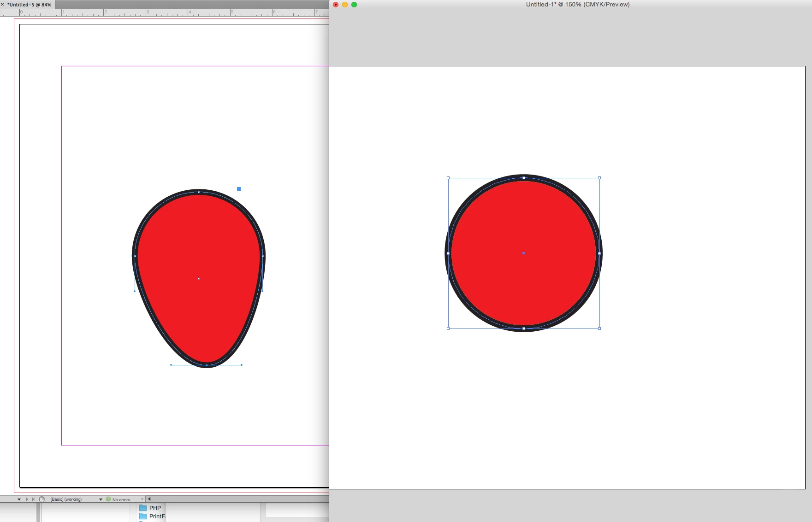Click the Illustrator window title Untitled-1*
This screenshot has height=522, width=812.
(x=577, y=4)
